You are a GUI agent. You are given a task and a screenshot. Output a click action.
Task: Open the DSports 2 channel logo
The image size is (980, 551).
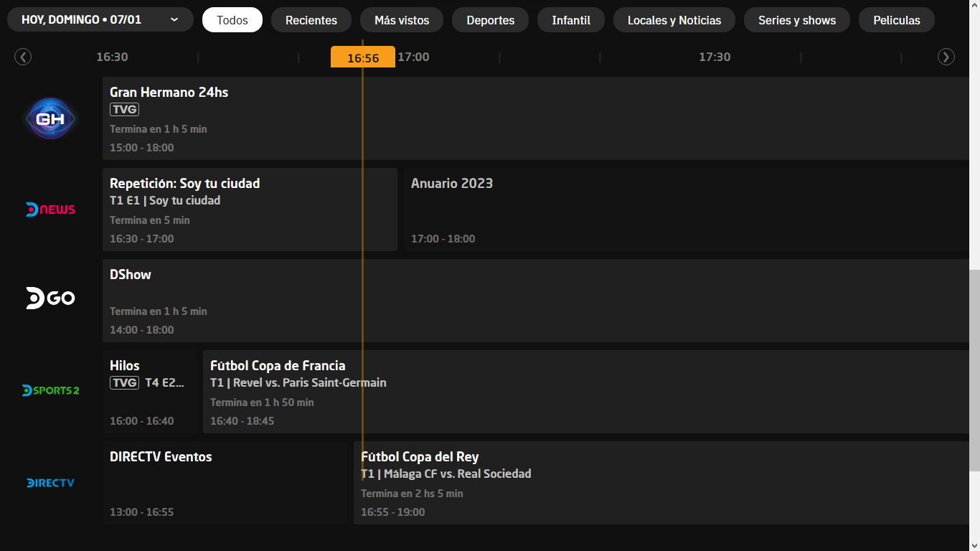(51, 390)
